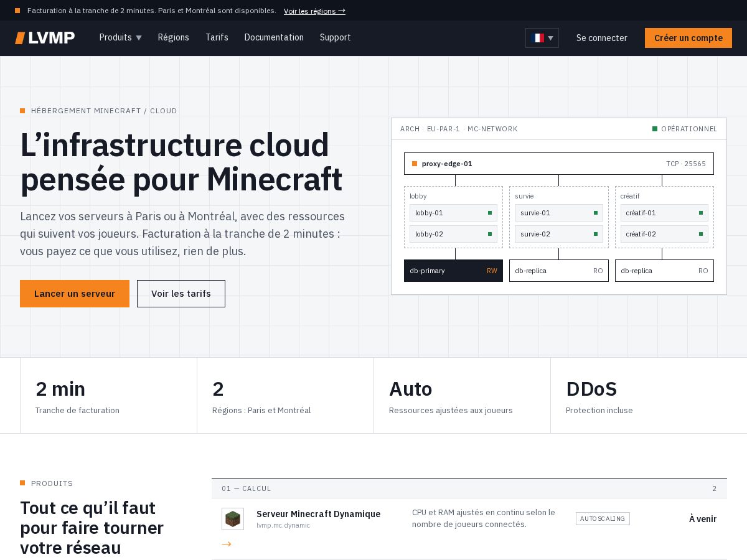Image resolution: width=747 pixels, height=560 pixels.
Task: Open the French flag language selector
Action: click(542, 38)
